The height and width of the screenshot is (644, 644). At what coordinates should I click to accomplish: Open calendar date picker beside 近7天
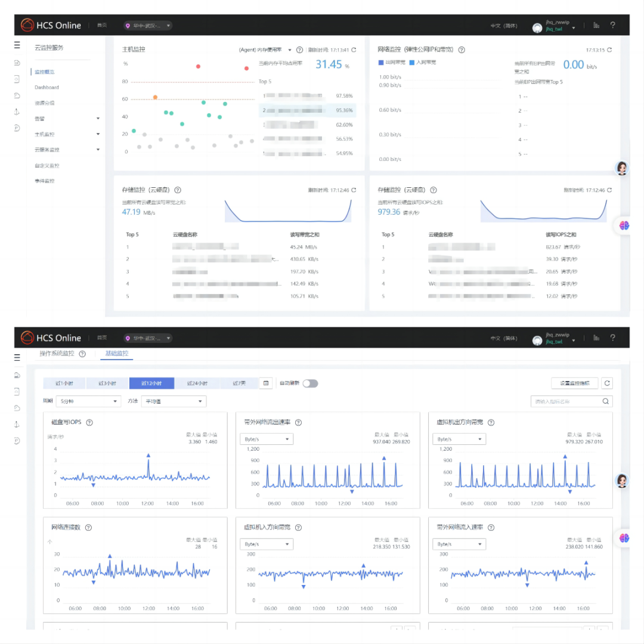[x=266, y=383]
